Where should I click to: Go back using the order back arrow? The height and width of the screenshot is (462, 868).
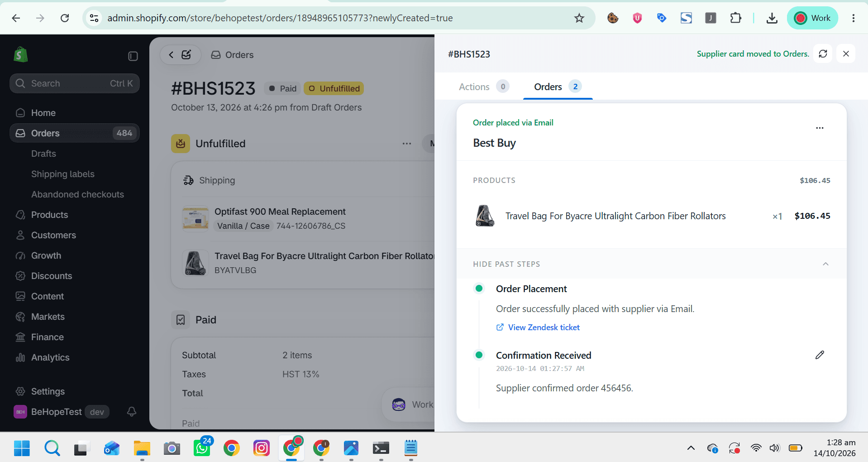pos(171,55)
